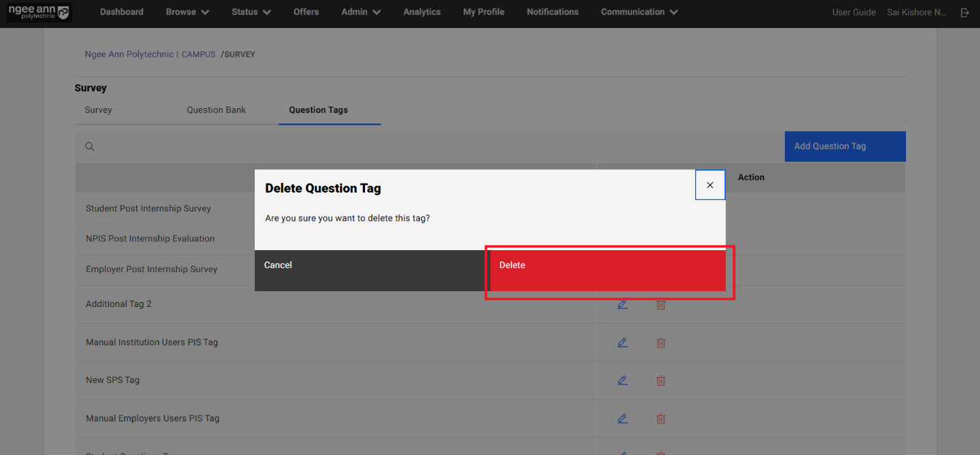980x455 pixels.
Task: Close the Delete Question Tag dialog with X
Action: coord(710,185)
